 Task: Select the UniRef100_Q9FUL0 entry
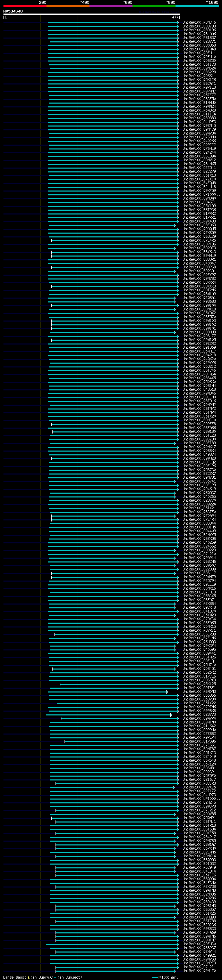pyautogui.click(x=199, y=57)
